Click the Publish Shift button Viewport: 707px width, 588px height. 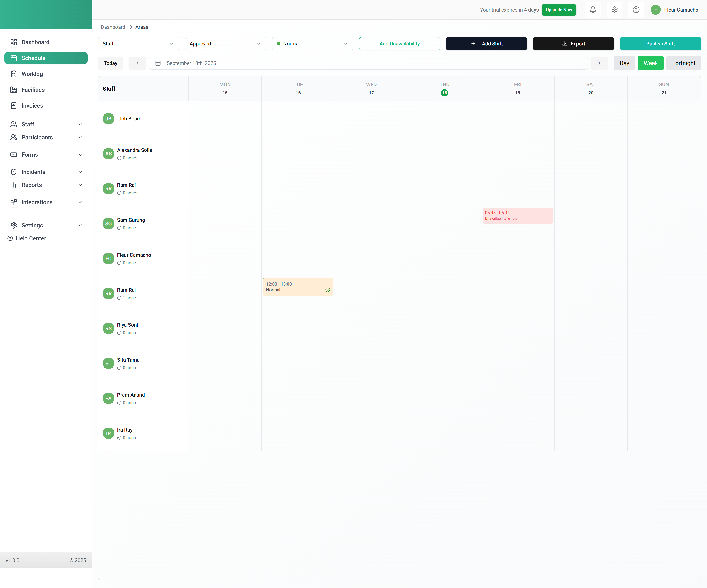tap(660, 44)
